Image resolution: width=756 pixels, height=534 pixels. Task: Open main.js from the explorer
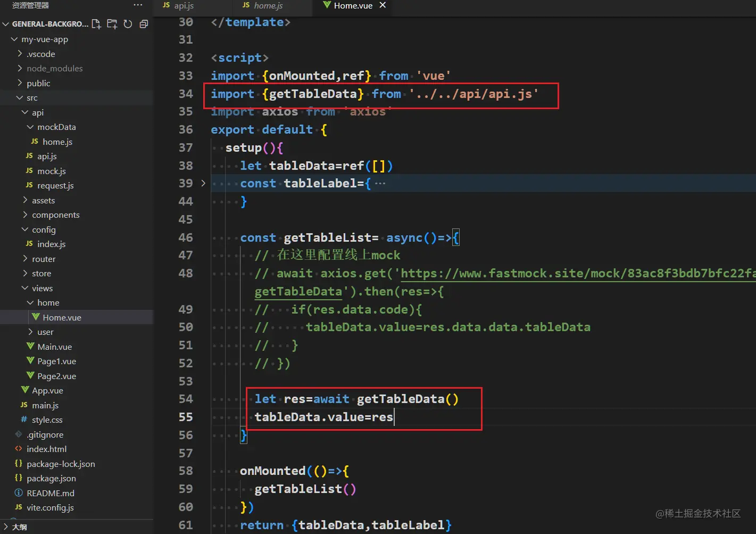(x=45, y=405)
